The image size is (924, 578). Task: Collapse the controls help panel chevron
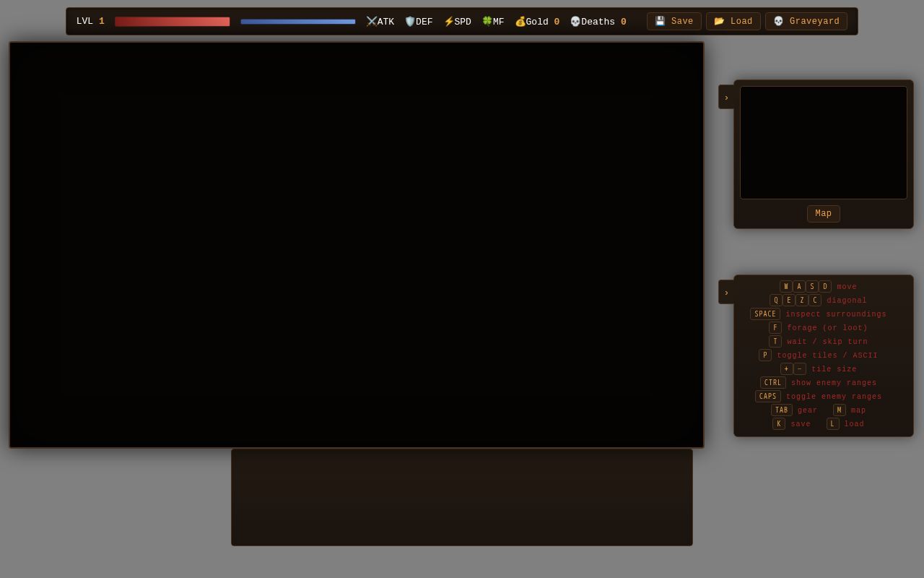pyautogui.click(x=726, y=292)
